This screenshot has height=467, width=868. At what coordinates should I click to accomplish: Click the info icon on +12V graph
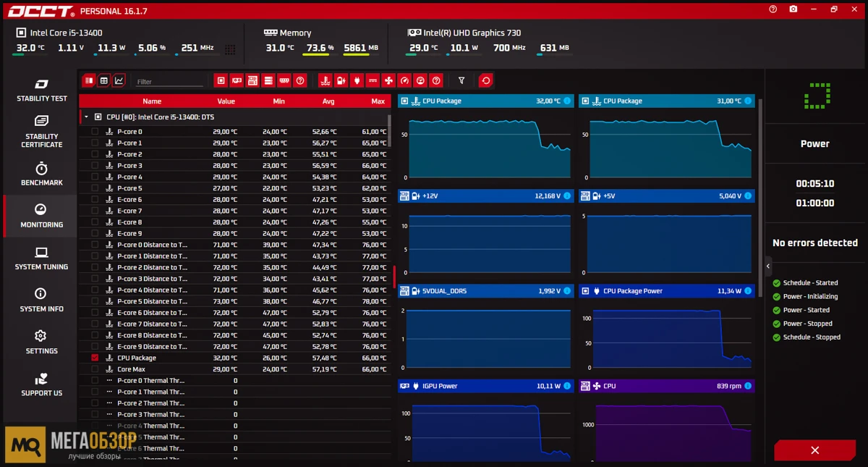[566, 196]
